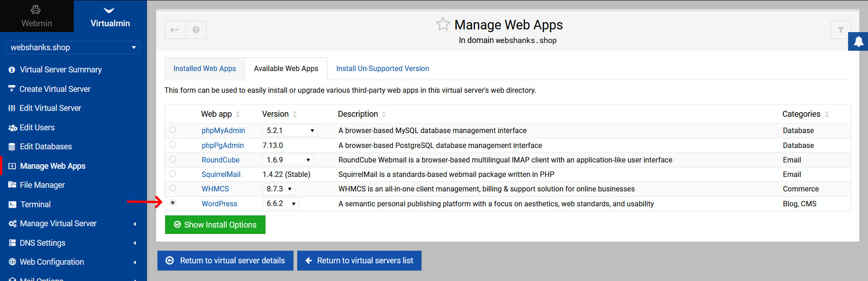The width and height of the screenshot is (868, 281).
Task: Click the Virtual Server Summary info icon
Action: [12, 70]
